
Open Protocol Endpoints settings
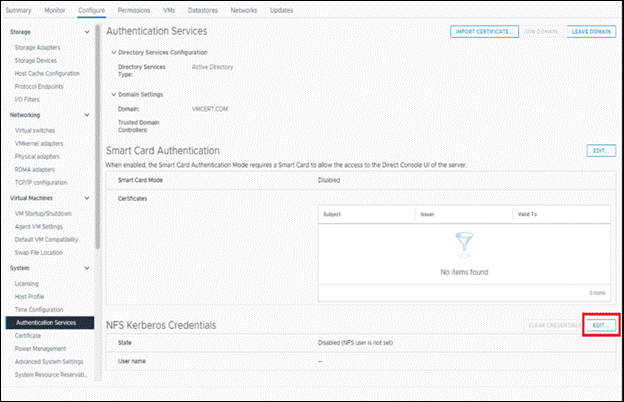(39, 86)
